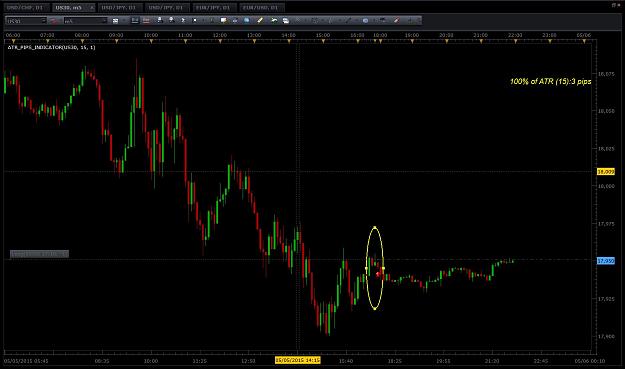Click the yellow note icon in the toolbar

224,20
